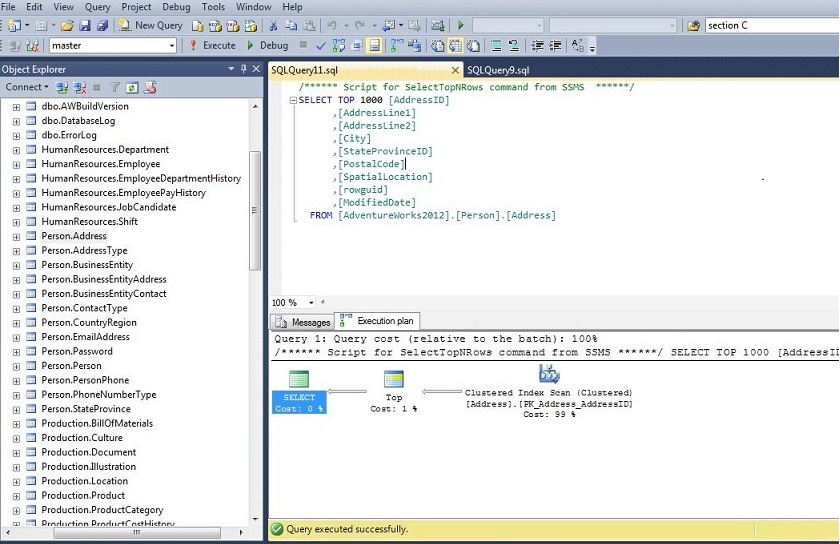This screenshot has width=840, height=544.
Task: Click the Top operator in execution plan
Action: pos(394,380)
